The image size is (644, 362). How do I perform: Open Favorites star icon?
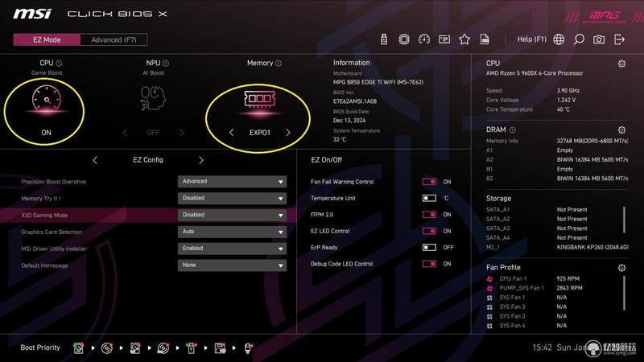464,39
